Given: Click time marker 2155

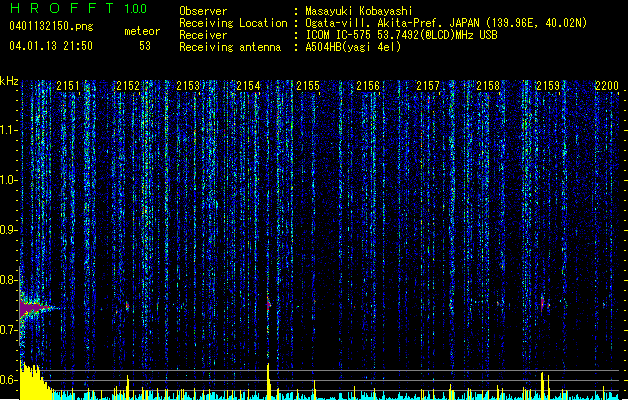Looking at the screenshot, I should coord(308,86).
